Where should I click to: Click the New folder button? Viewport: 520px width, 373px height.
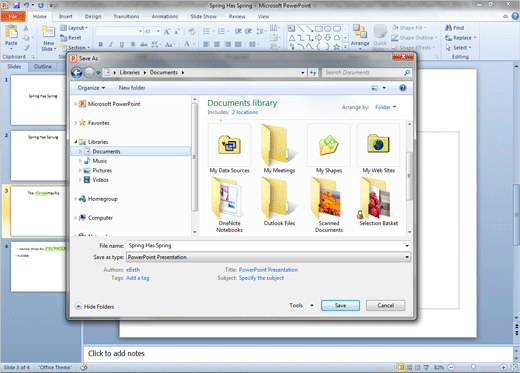[132, 88]
